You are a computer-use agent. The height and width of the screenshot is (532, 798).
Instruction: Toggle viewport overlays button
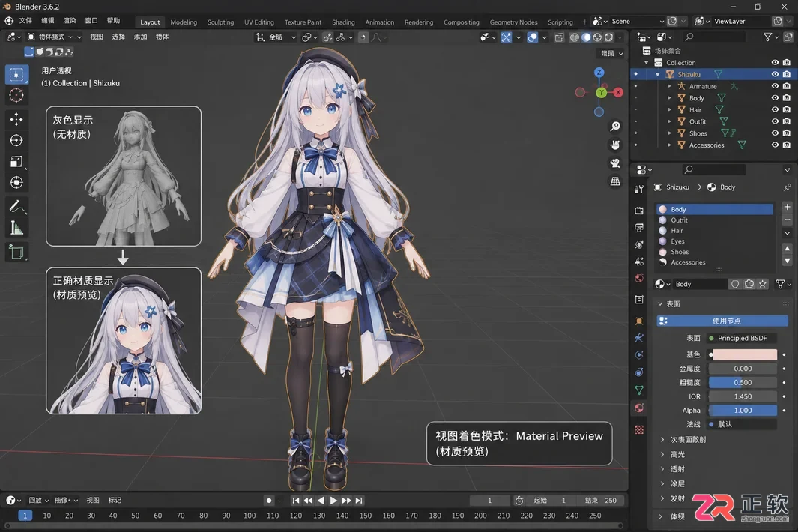tap(532, 37)
